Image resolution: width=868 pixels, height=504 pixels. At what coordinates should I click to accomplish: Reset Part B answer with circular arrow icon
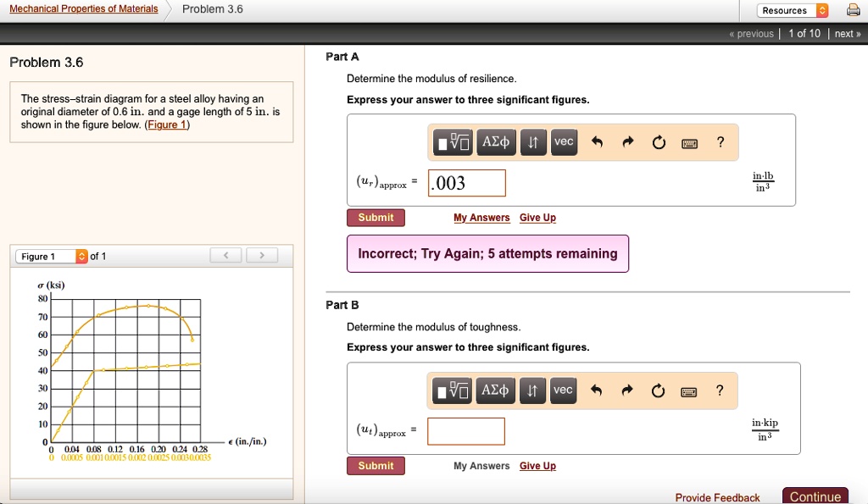coord(659,390)
